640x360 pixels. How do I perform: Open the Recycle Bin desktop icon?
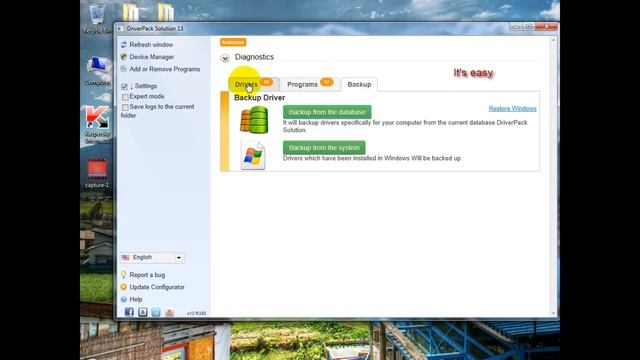pyautogui.click(x=96, y=18)
